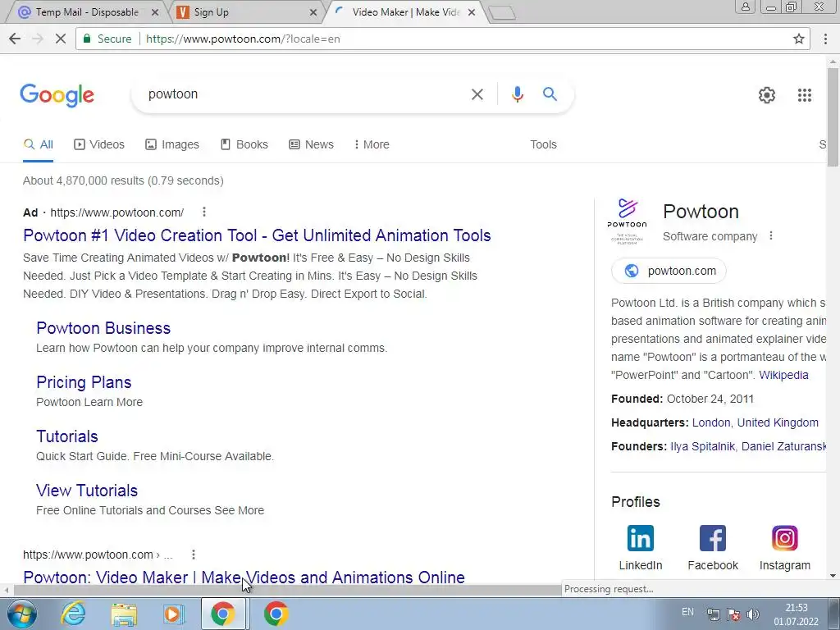Open options for the powtoon.com organic result
Viewport: 840px width, 630px height.
(194, 555)
